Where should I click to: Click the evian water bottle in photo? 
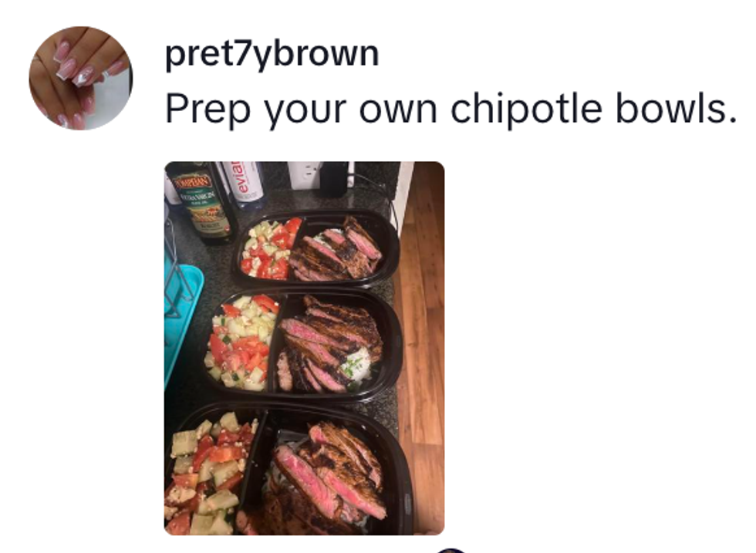point(244,184)
